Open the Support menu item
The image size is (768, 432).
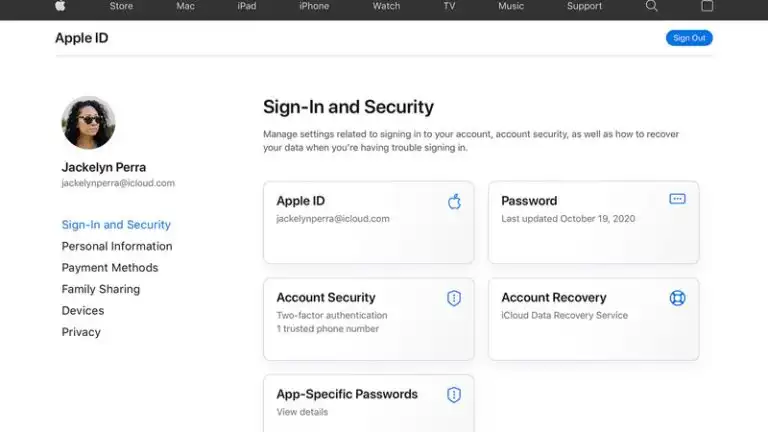click(x=584, y=6)
